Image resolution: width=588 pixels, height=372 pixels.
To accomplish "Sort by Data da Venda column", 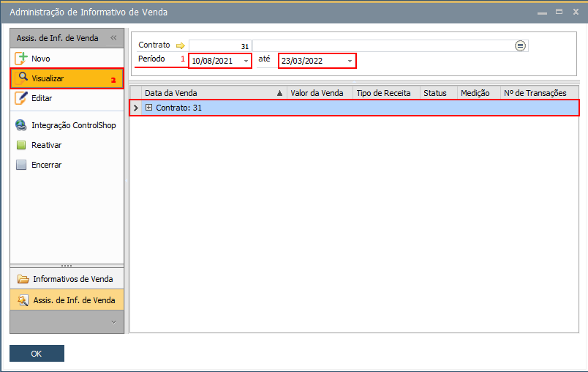I will pos(214,93).
